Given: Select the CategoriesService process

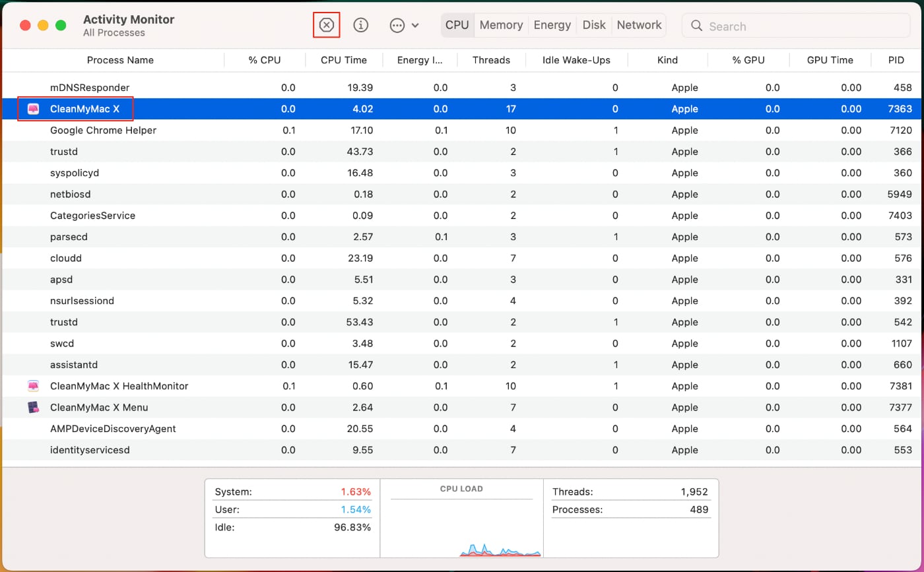Looking at the screenshot, I should [462, 216].
